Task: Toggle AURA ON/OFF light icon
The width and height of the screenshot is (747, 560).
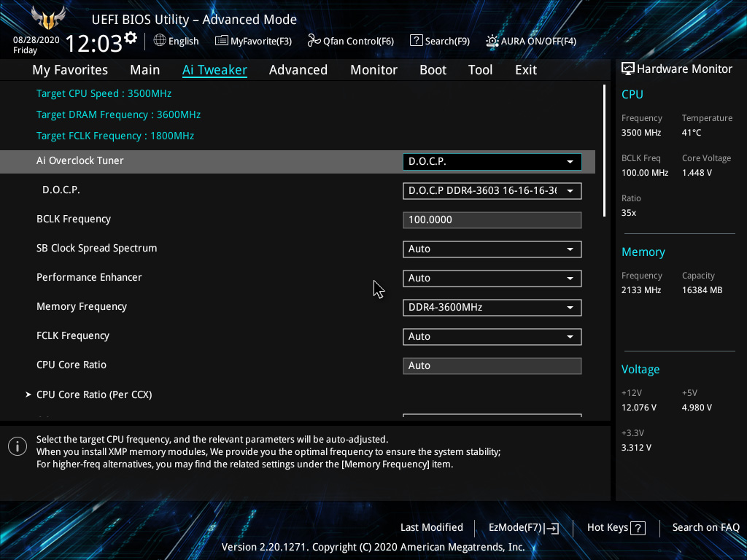Action: [x=492, y=41]
